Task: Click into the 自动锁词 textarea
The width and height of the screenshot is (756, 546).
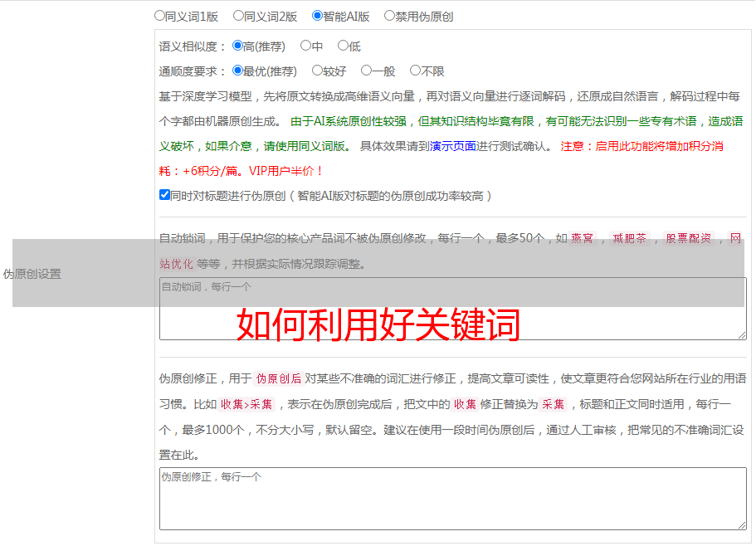Action: point(453,309)
